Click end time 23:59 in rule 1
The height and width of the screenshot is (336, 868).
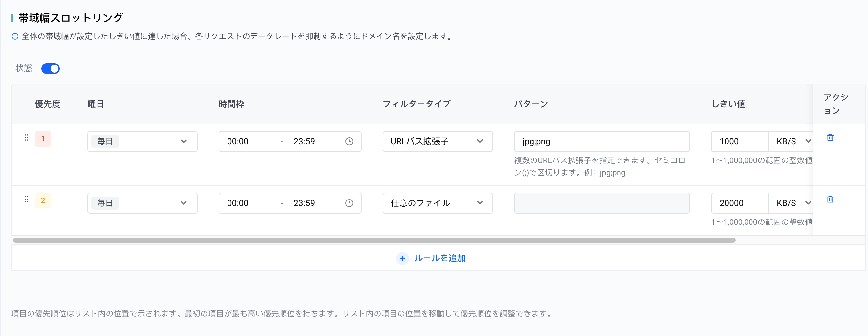point(304,141)
